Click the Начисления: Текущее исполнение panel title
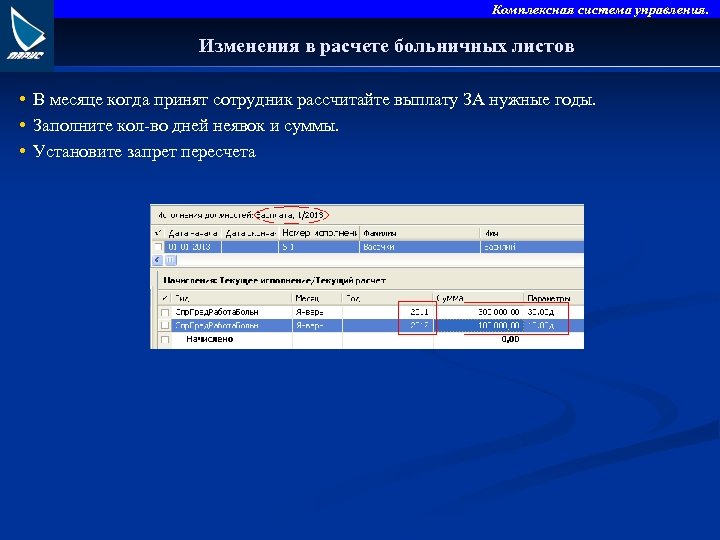This screenshot has width=720, height=540. pos(275,281)
